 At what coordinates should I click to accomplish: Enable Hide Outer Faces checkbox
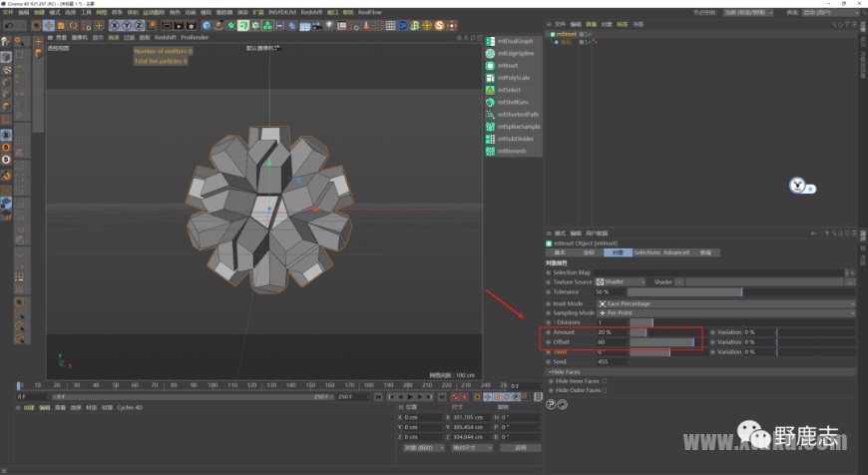(604, 390)
